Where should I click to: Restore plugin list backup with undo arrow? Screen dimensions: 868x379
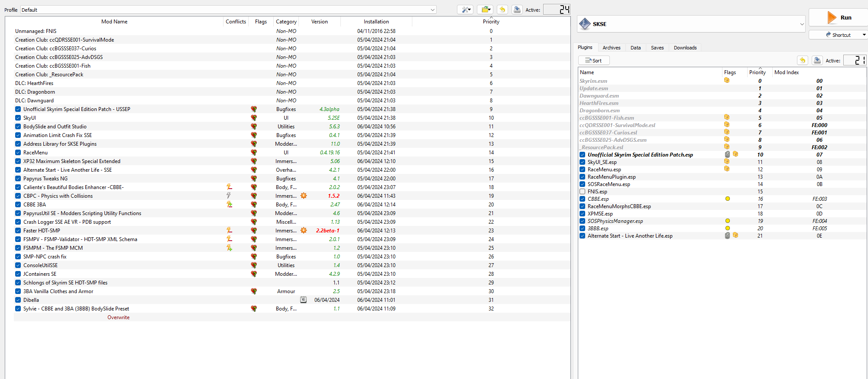[x=803, y=60]
